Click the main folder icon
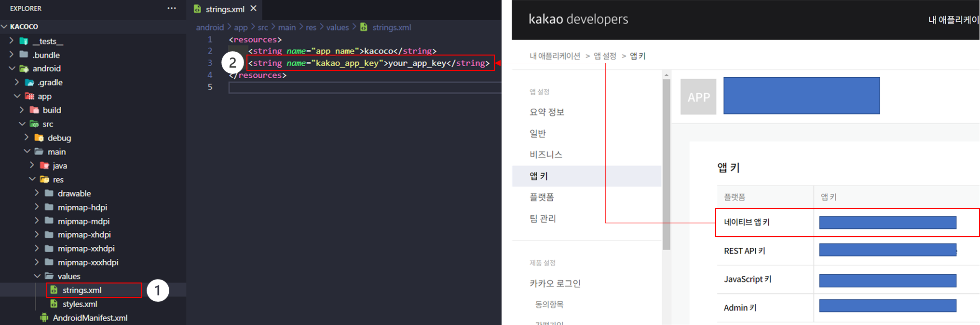Image resolution: width=980 pixels, height=325 pixels. (x=39, y=152)
